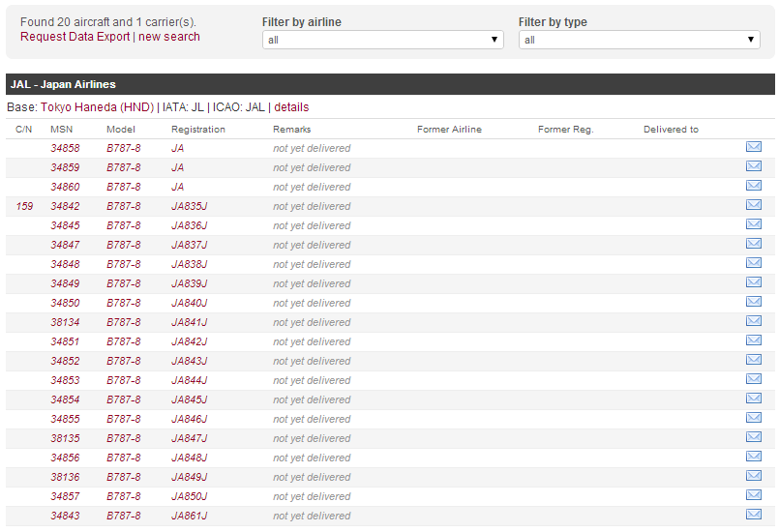This screenshot has width=779, height=532.
Task: Click envelope icon for JA836J row
Action: 753,224
